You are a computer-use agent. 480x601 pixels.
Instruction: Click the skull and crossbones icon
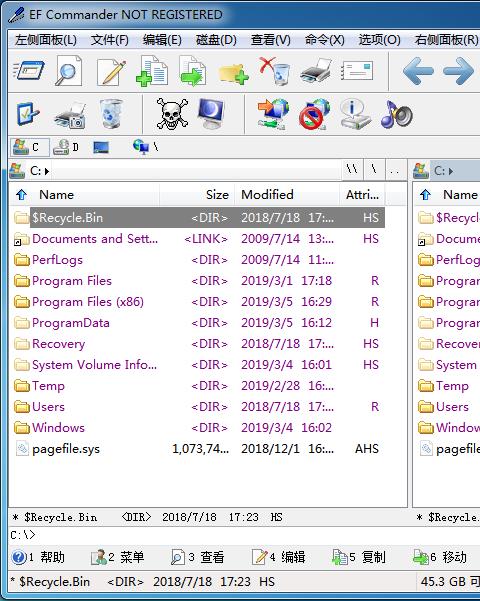point(172,114)
